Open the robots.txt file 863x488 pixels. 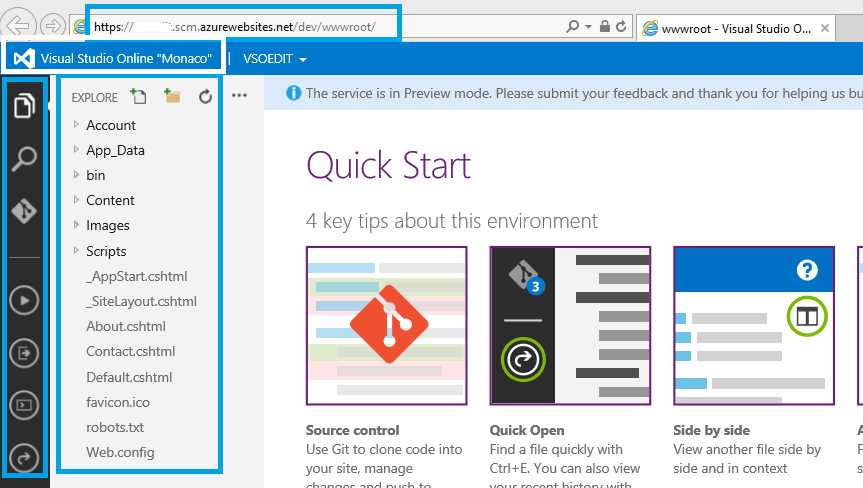(115, 427)
